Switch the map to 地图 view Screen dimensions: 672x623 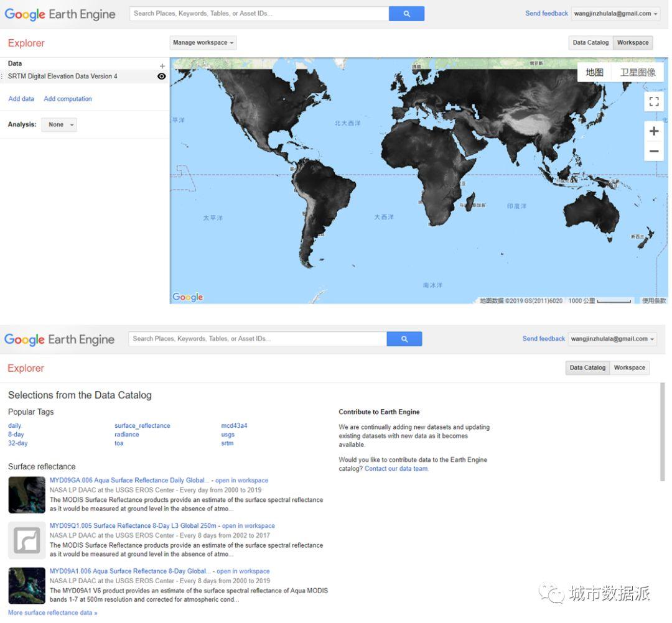tap(594, 72)
